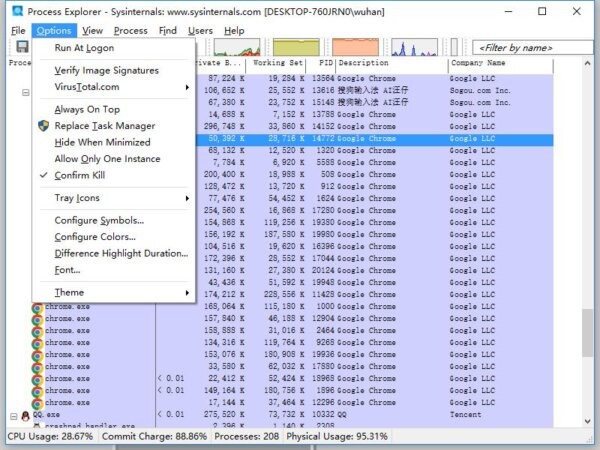Click the Replace Task Manager shield icon
Viewport: 600px width, 450px height.
pos(44,126)
